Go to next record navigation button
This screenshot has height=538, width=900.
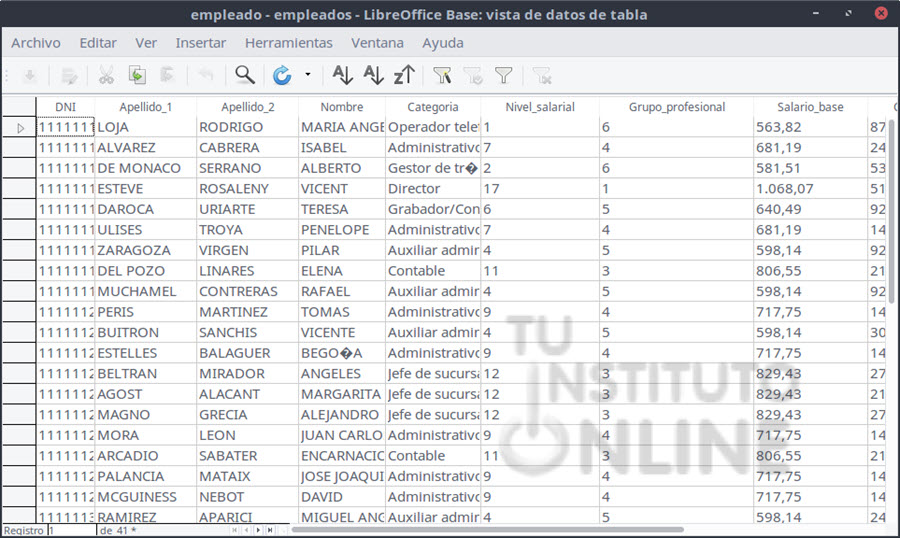258,531
